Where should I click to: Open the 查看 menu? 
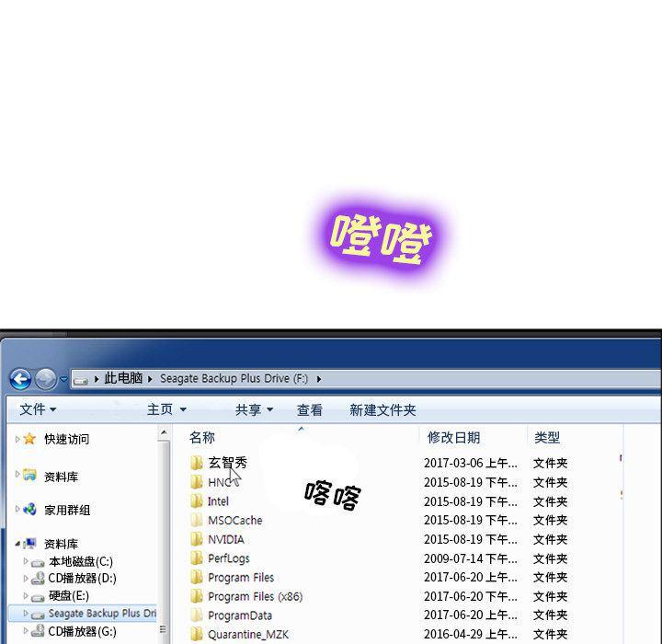coord(310,410)
